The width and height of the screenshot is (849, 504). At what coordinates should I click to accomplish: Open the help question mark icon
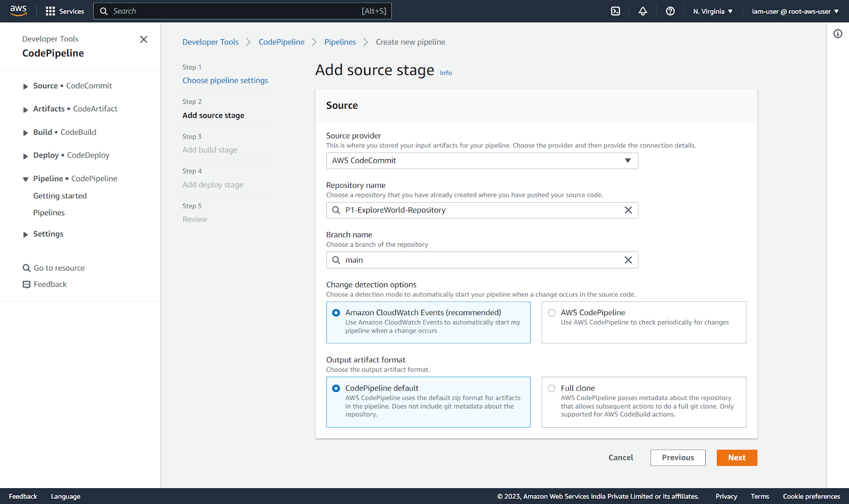(670, 11)
